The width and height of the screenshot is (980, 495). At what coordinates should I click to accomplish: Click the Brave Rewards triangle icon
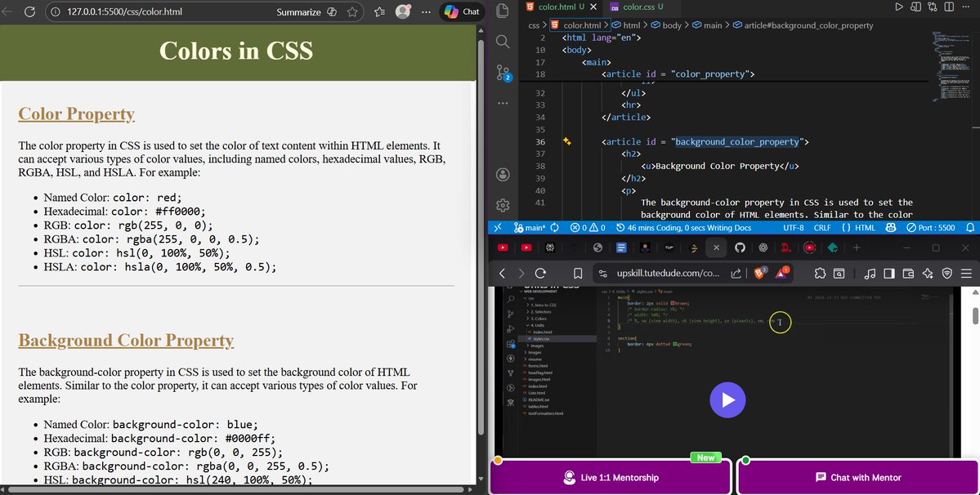(782, 273)
